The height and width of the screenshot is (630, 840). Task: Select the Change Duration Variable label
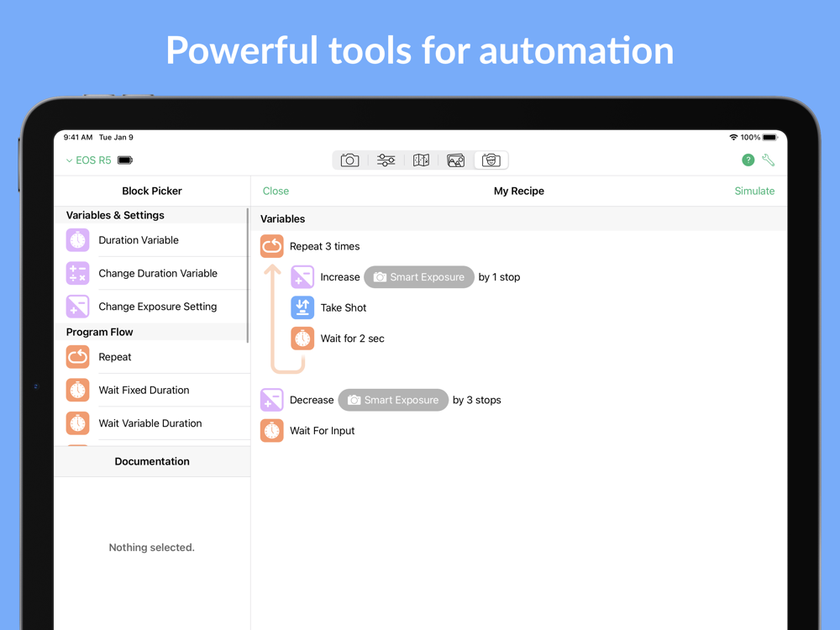point(158,273)
